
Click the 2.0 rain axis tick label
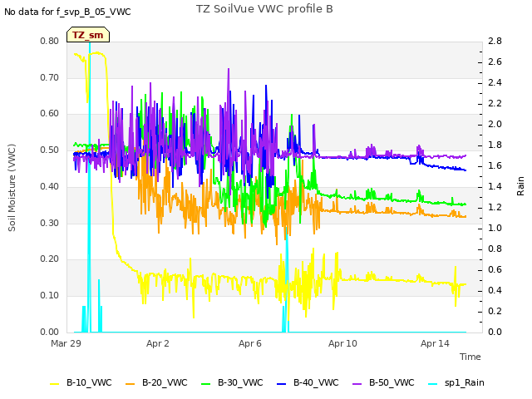pyautogui.click(x=495, y=124)
